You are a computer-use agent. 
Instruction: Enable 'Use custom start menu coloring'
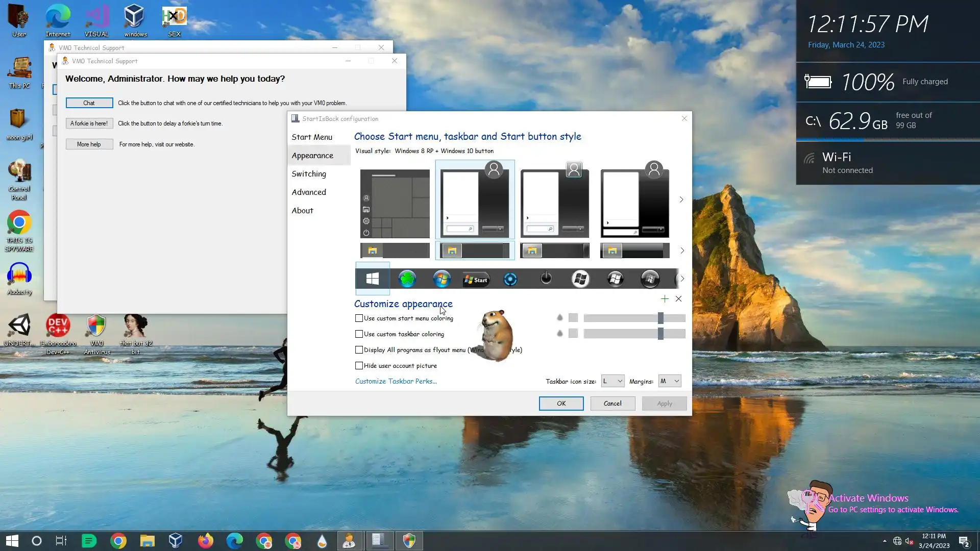click(x=359, y=318)
